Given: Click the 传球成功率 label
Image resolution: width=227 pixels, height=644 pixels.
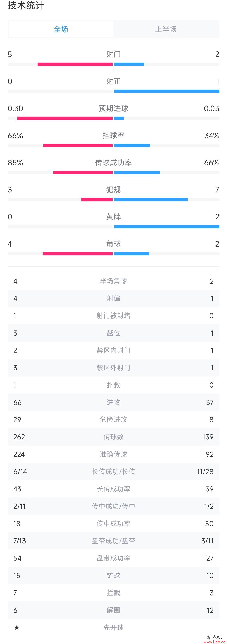Looking at the screenshot, I should (x=113, y=162).
